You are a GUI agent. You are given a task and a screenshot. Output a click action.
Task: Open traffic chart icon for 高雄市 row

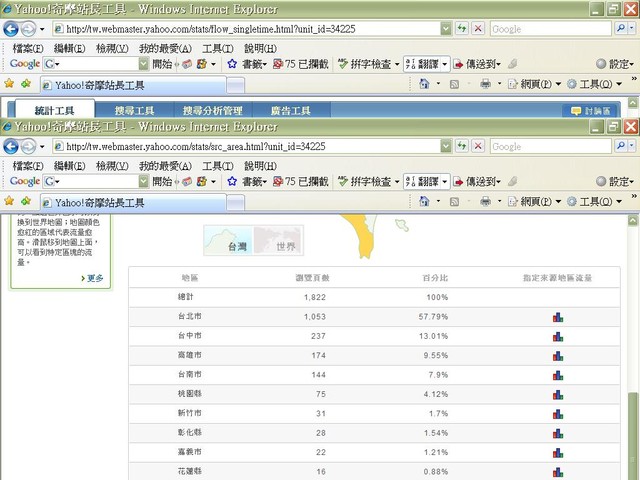click(558, 356)
